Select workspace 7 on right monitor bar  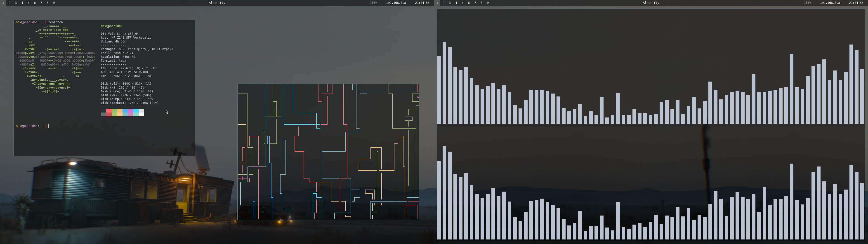coord(475,3)
